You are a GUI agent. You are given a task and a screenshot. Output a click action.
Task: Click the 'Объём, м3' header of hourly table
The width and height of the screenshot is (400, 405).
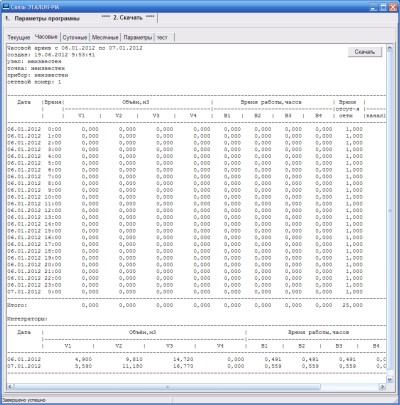(x=136, y=102)
